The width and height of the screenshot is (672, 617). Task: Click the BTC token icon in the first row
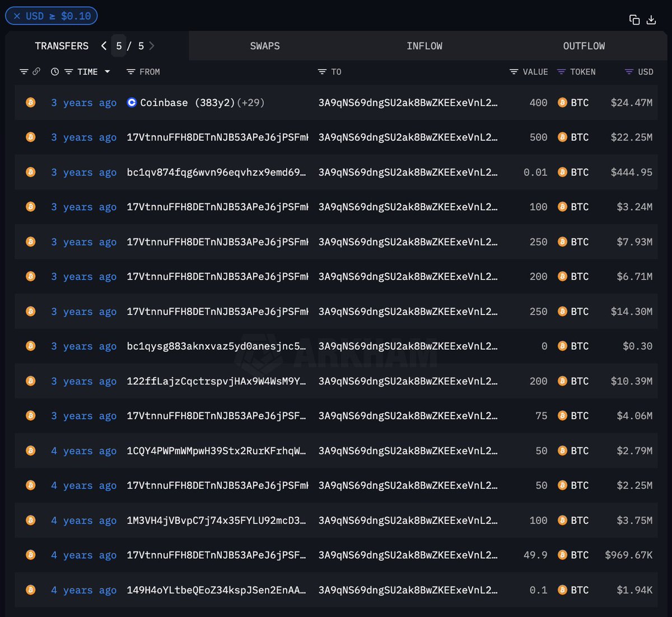pos(562,103)
